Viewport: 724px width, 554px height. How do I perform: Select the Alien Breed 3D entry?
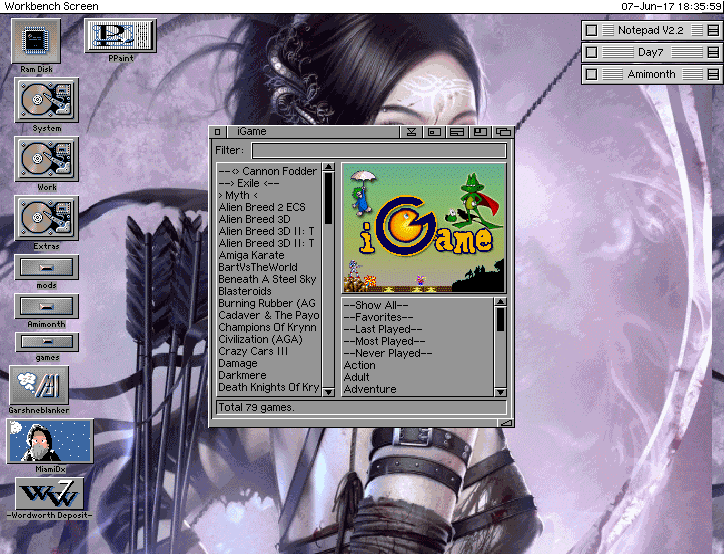pyautogui.click(x=269, y=219)
